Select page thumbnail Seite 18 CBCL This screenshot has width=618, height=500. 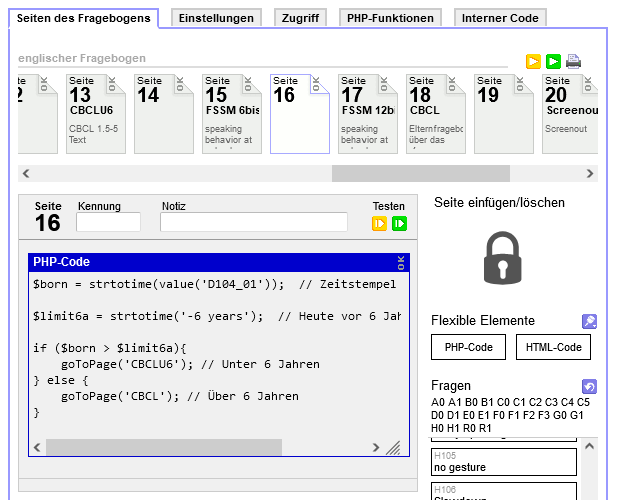click(436, 114)
